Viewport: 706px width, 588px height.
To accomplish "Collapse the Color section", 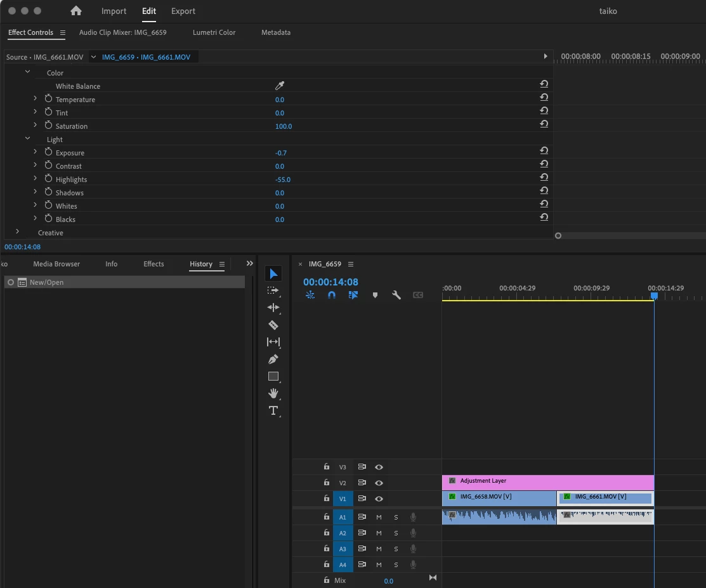I will (x=27, y=72).
